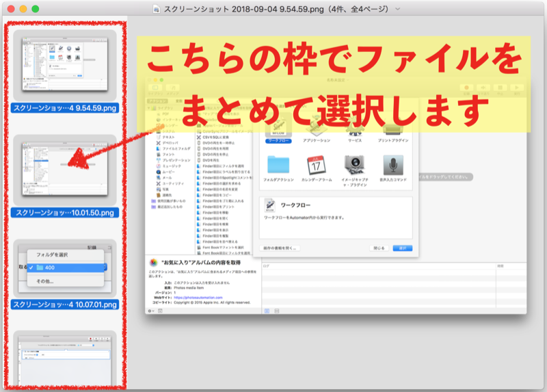Select the CSVをSQLに変換 action
The image size is (547, 392).
213,138
